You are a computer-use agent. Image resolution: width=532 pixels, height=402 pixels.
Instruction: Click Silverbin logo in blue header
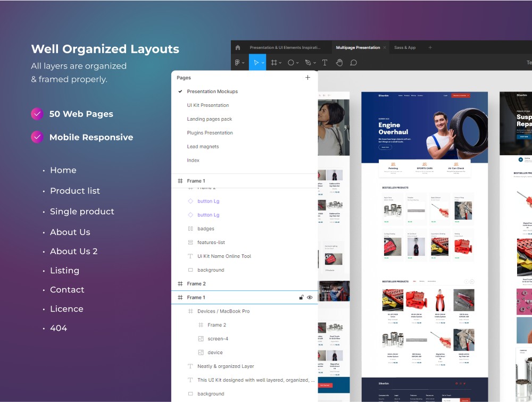[384, 96]
